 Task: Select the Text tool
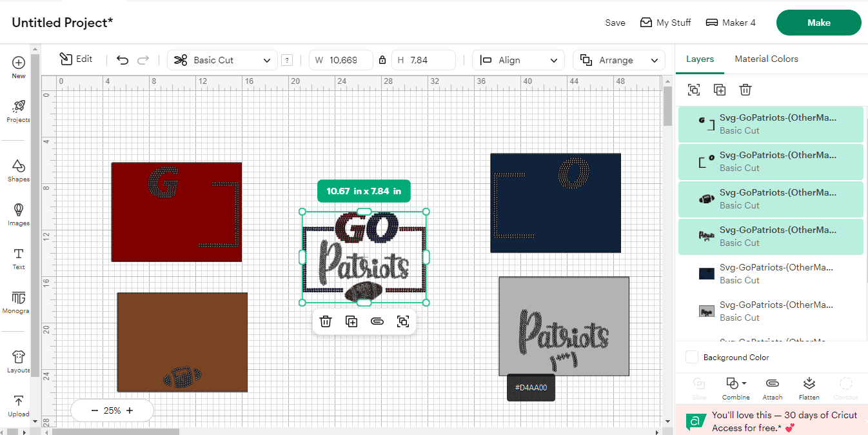[18, 258]
